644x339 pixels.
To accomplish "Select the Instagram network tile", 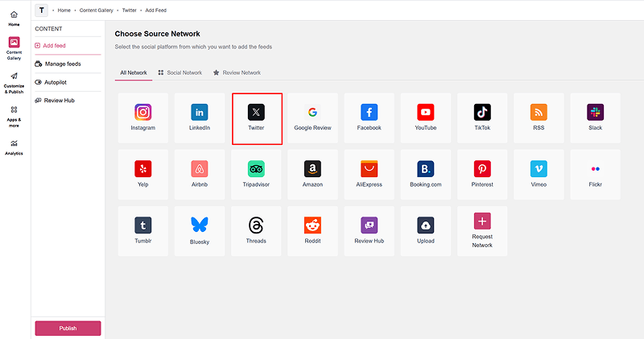I will [143, 118].
